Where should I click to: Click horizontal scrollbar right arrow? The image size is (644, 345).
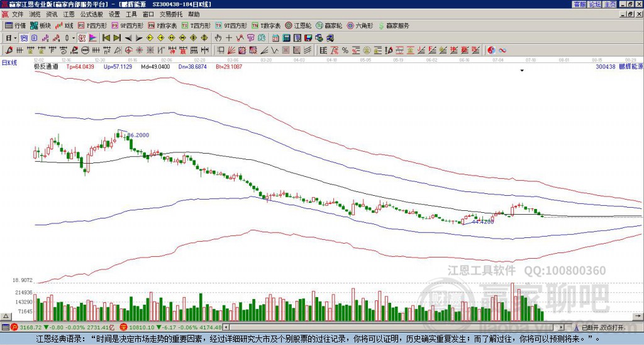click(561, 327)
